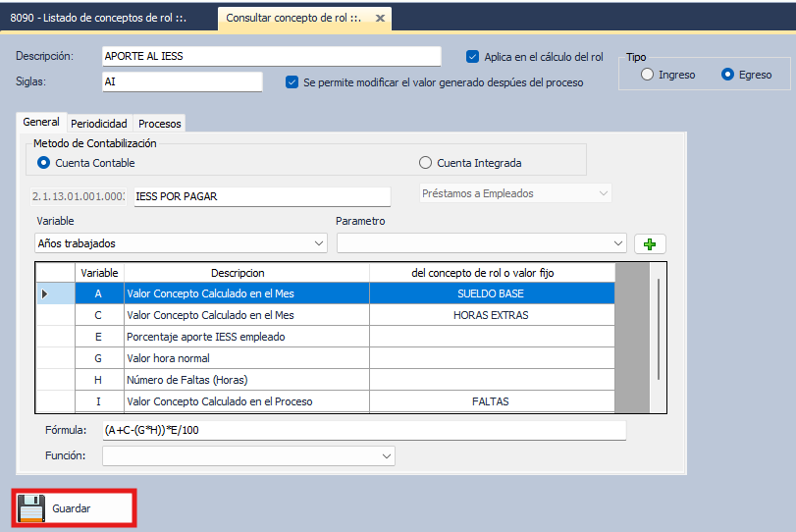Select the Ingreso radio button

pyautogui.click(x=647, y=75)
